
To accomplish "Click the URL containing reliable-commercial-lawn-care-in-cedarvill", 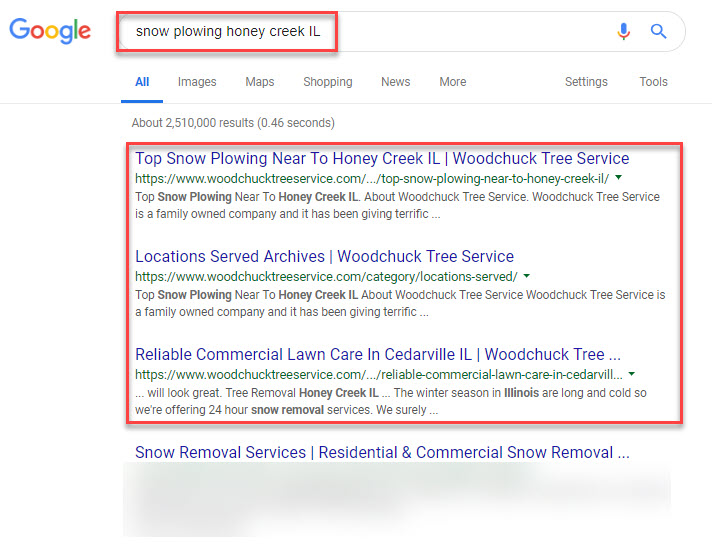I will point(379,375).
